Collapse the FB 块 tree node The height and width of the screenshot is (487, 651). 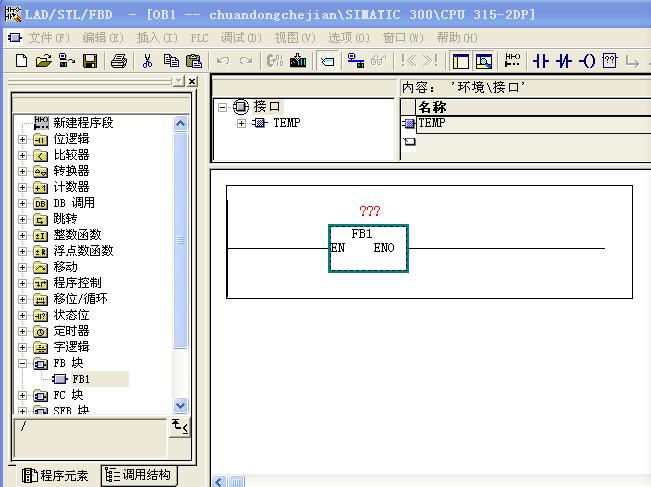click(23, 363)
